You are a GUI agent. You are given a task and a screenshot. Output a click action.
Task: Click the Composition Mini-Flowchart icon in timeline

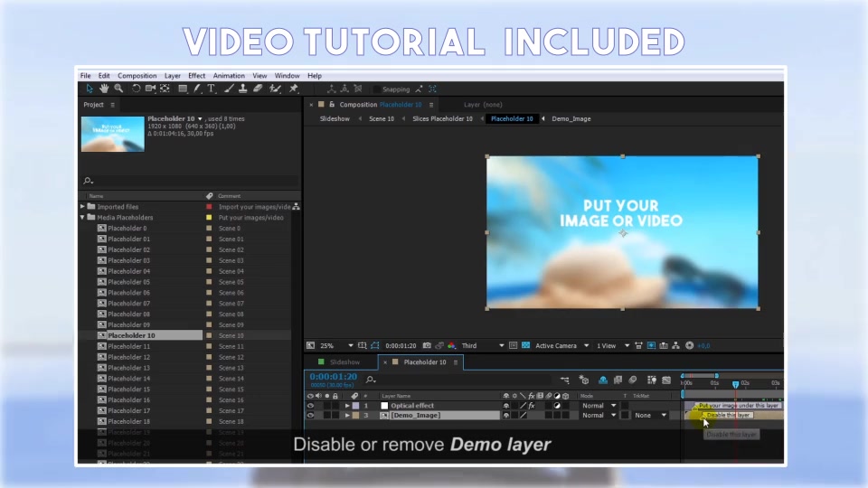click(x=564, y=380)
